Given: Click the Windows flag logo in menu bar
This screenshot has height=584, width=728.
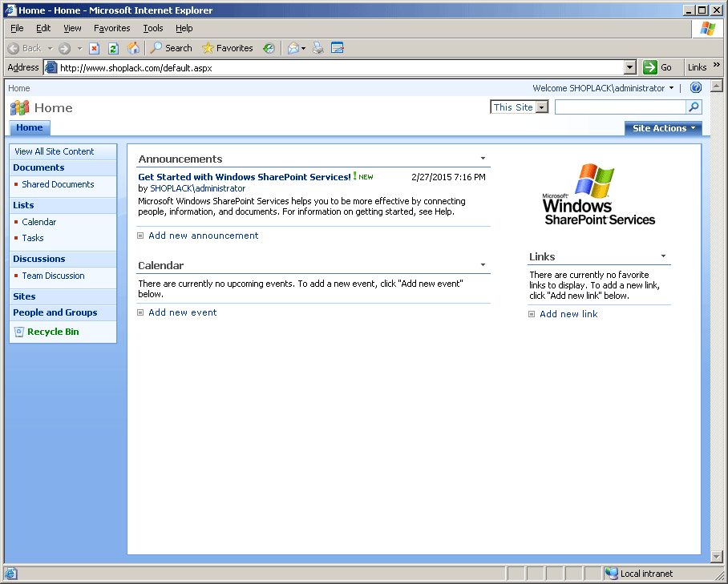Looking at the screenshot, I should tap(708, 29).
